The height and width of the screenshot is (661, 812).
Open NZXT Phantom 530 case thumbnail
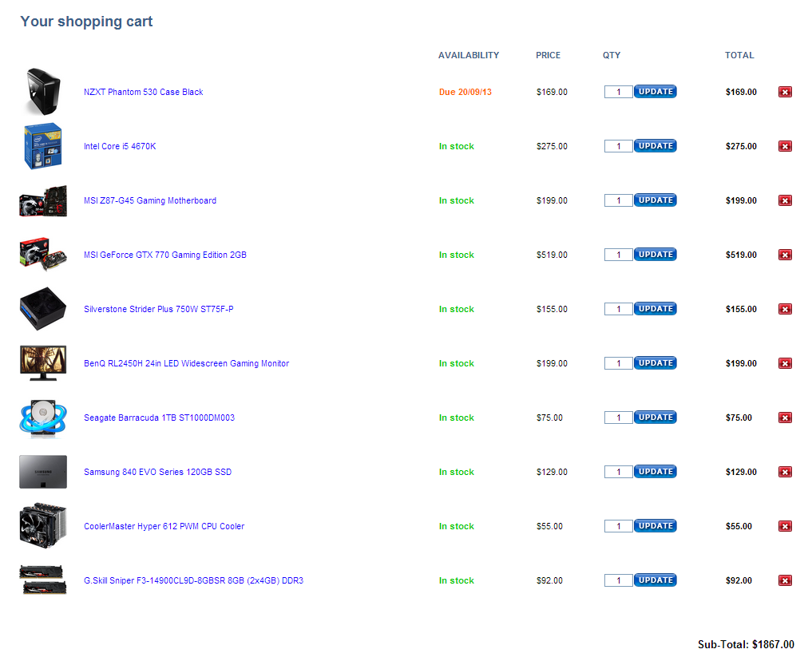(43, 92)
